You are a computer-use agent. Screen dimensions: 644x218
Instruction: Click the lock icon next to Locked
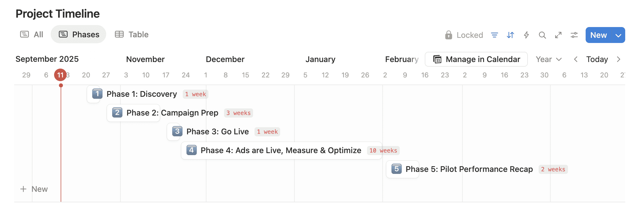pyautogui.click(x=448, y=35)
